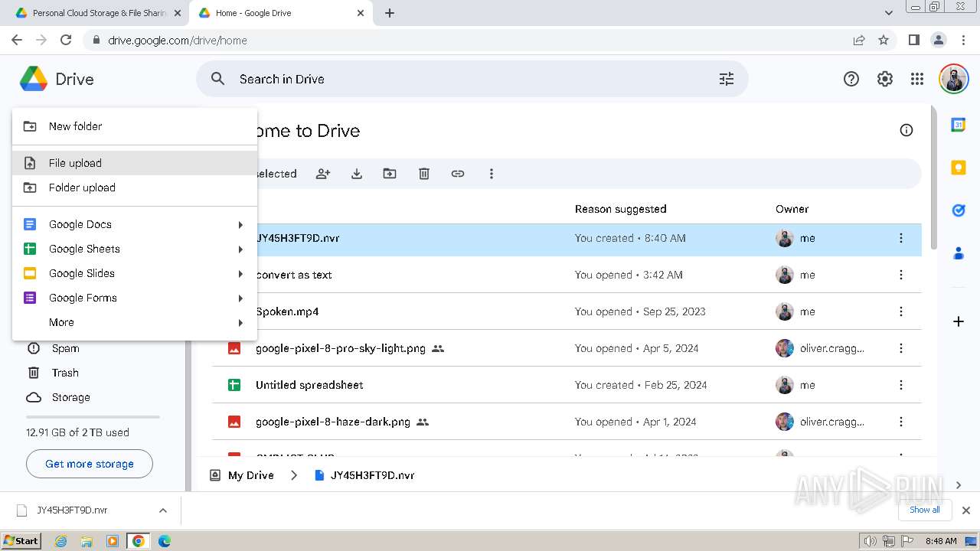
Task: Open more options for Untitled spreadsheet row
Action: (901, 385)
